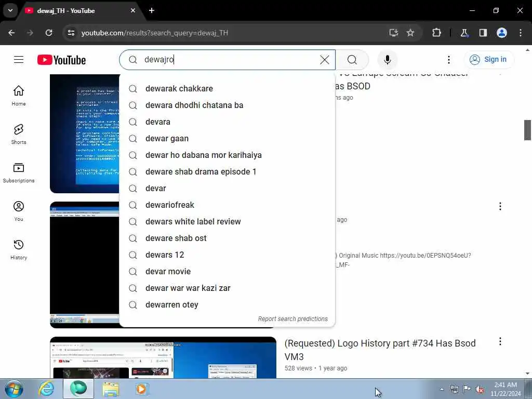The image size is (532, 399).
Task: Open action menu for Logo History #734
Action: point(500,341)
